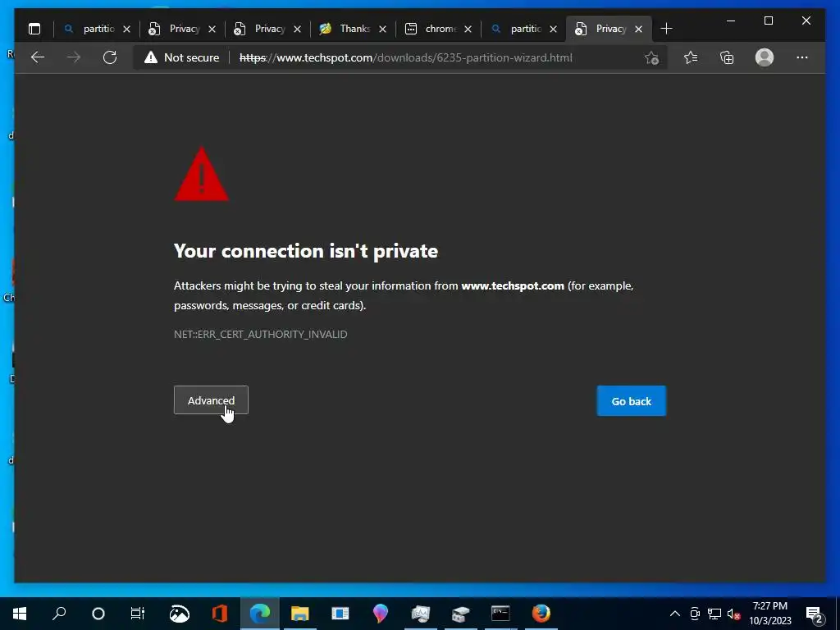Open the Command Prompt taskbar icon
The height and width of the screenshot is (630, 840).
[x=500, y=614]
